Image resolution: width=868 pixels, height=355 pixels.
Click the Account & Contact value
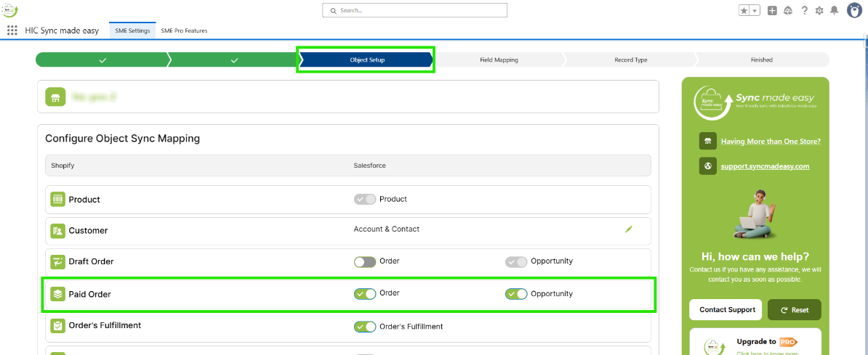(x=387, y=229)
